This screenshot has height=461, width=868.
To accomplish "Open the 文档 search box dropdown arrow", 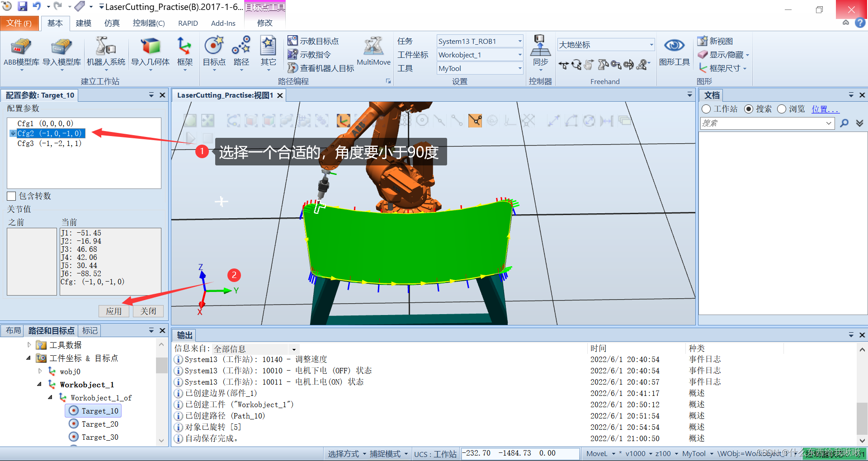I will coord(829,123).
